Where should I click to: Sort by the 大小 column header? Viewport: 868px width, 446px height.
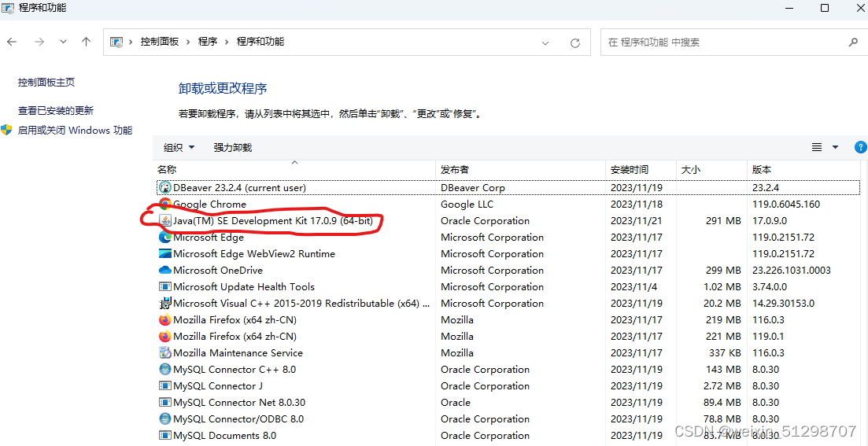(x=711, y=169)
